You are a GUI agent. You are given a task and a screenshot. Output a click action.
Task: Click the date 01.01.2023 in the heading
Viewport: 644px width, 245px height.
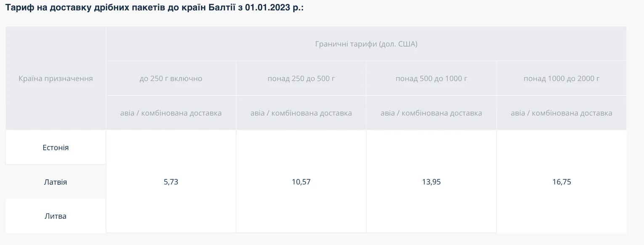pyautogui.click(x=268, y=8)
